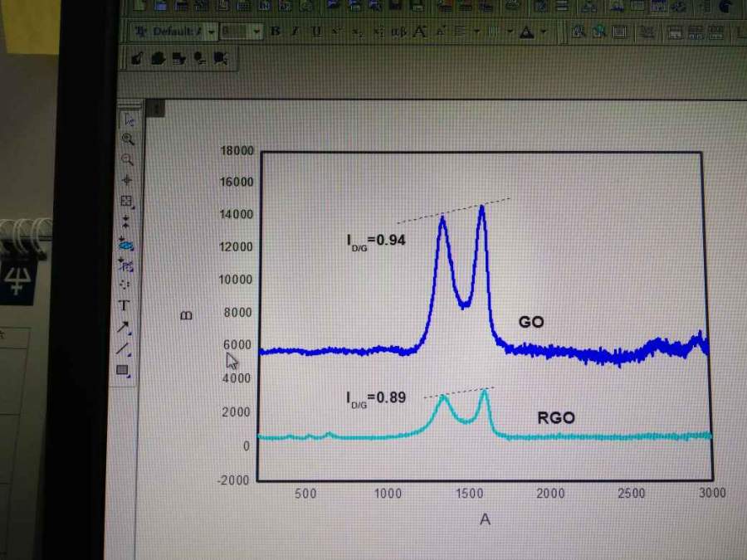Open the font size dropdown

coord(256,32)
